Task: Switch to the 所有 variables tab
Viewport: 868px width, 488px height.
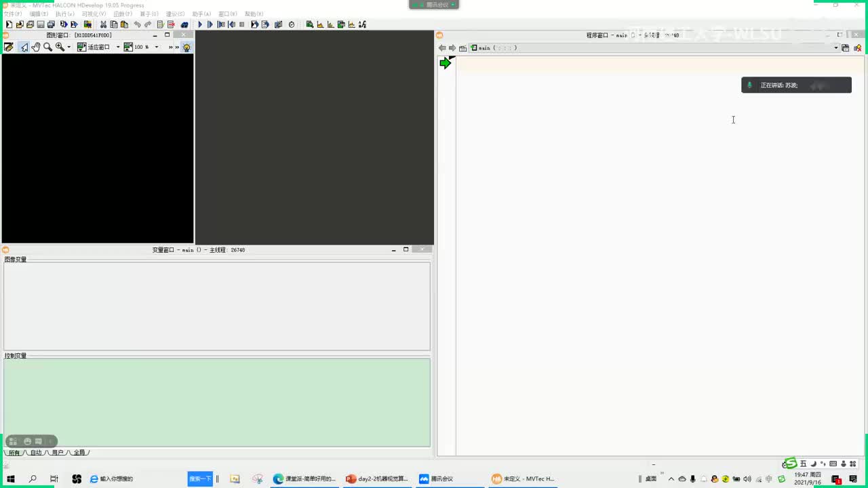Action: click(x=14, y=453)
